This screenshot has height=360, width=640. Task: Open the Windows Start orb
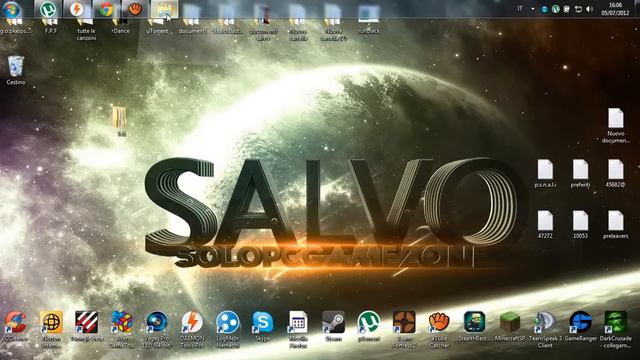point(11,9)
